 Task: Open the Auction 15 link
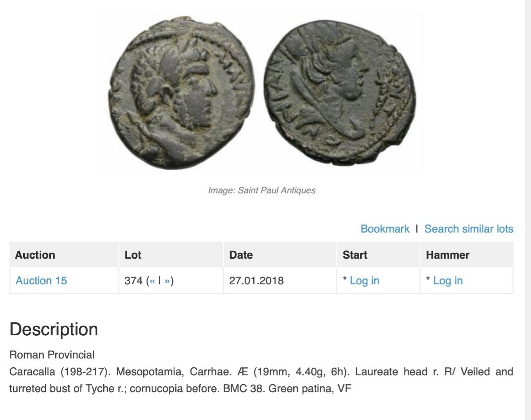[41, 281]
